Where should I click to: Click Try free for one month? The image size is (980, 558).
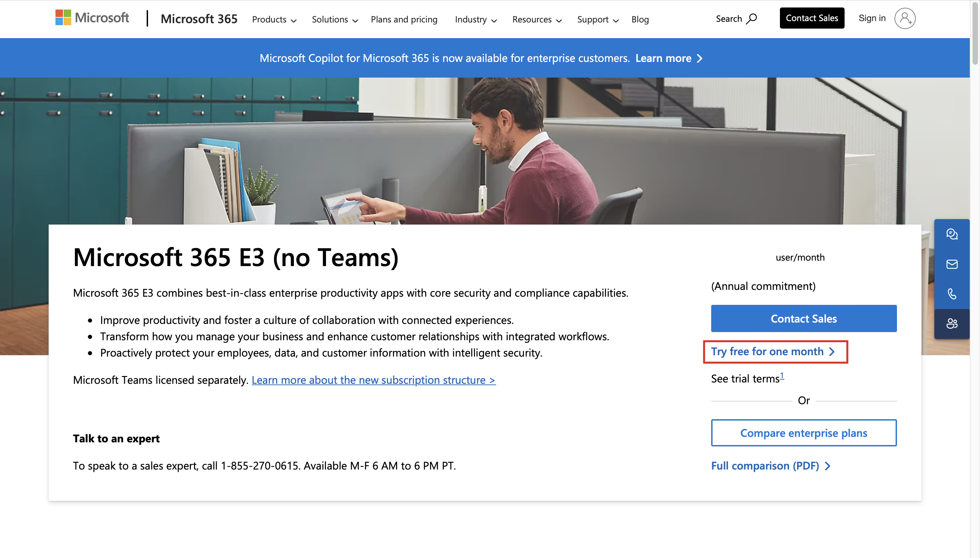773,351
